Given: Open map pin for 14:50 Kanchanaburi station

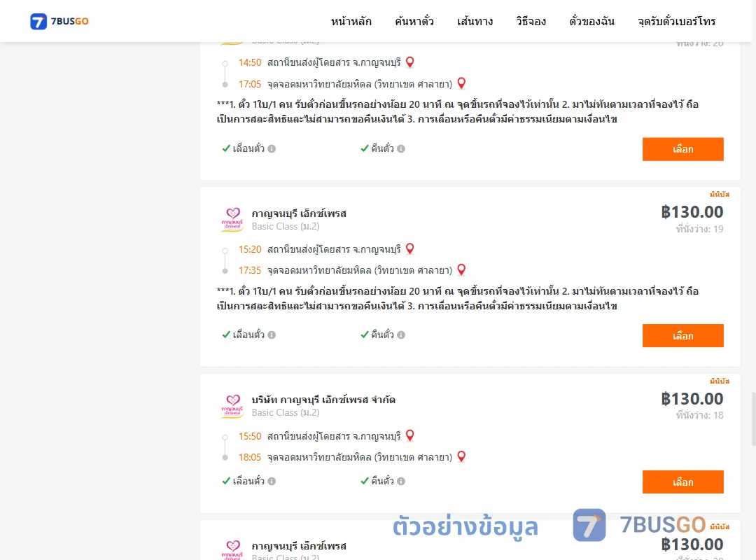Looking at the screenshot, I should [409, 62].
